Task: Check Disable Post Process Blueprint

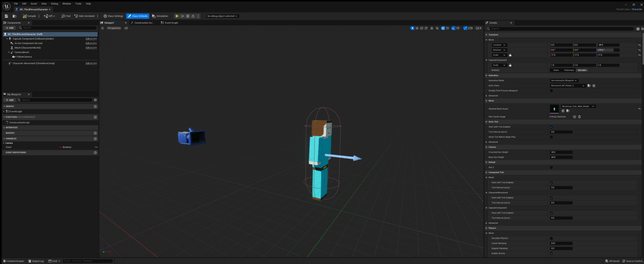Action: [x=551, y=91]
